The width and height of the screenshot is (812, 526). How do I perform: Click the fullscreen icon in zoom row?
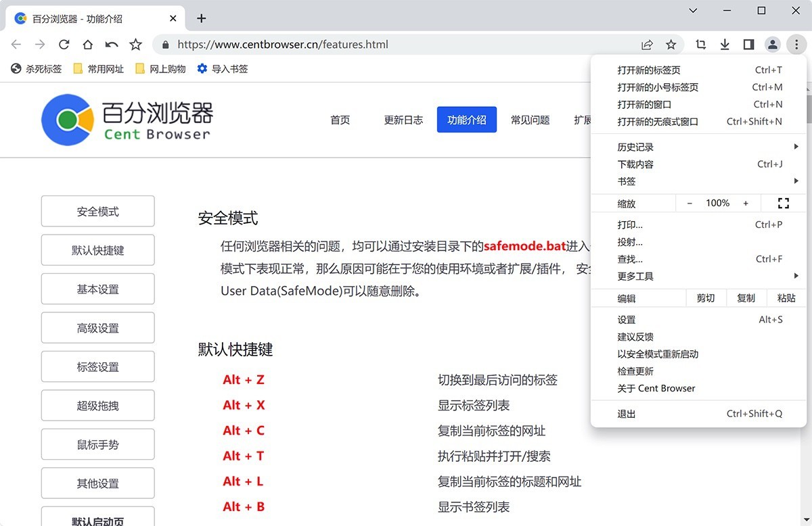pos(784,204)
